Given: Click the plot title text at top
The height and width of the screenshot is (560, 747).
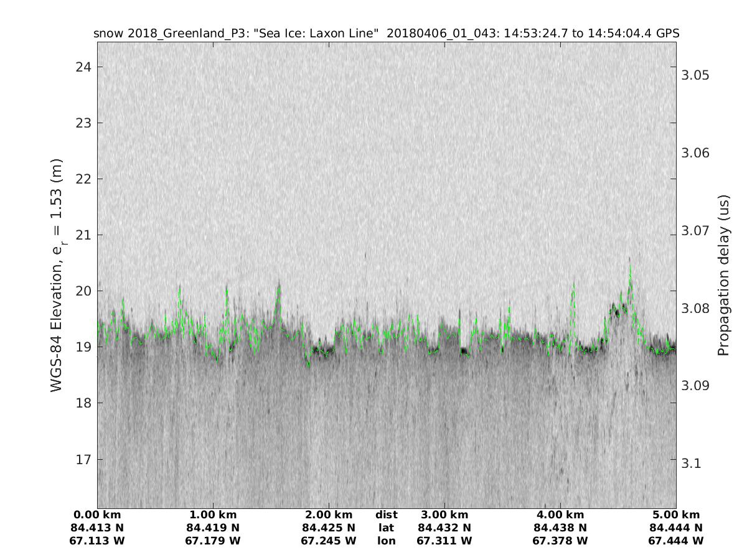Looking at the screenshot, I should pyautogui.click(x=386, y=34).
